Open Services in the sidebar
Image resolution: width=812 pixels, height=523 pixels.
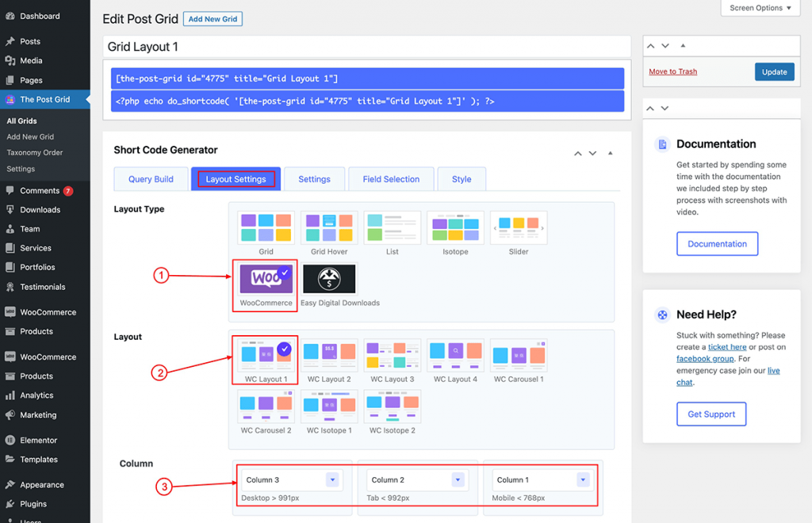pos(35,248)
